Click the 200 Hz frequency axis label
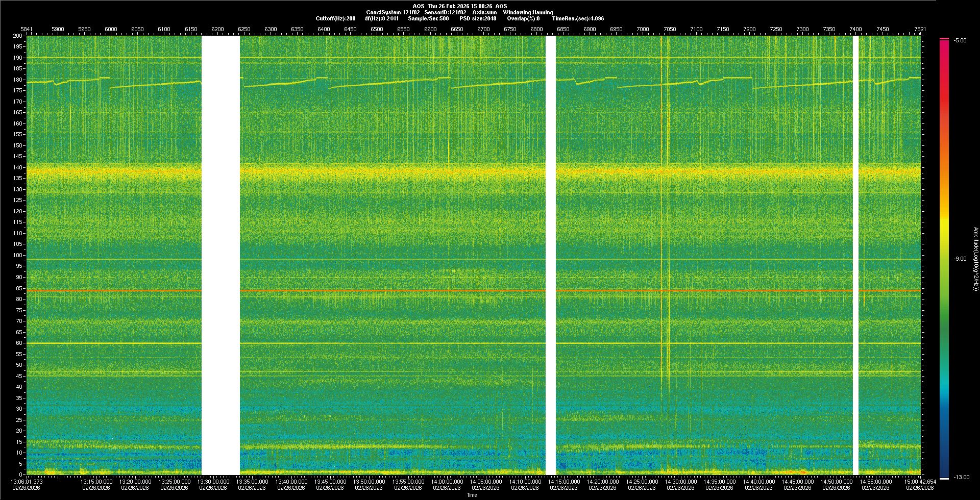This screenshot has width=980, height=500. (x=17, y=36)
